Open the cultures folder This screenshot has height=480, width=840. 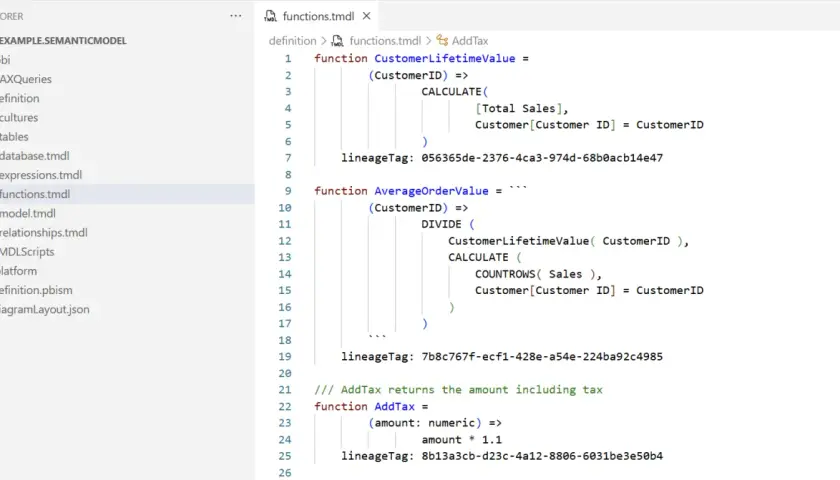coord(19,118)
